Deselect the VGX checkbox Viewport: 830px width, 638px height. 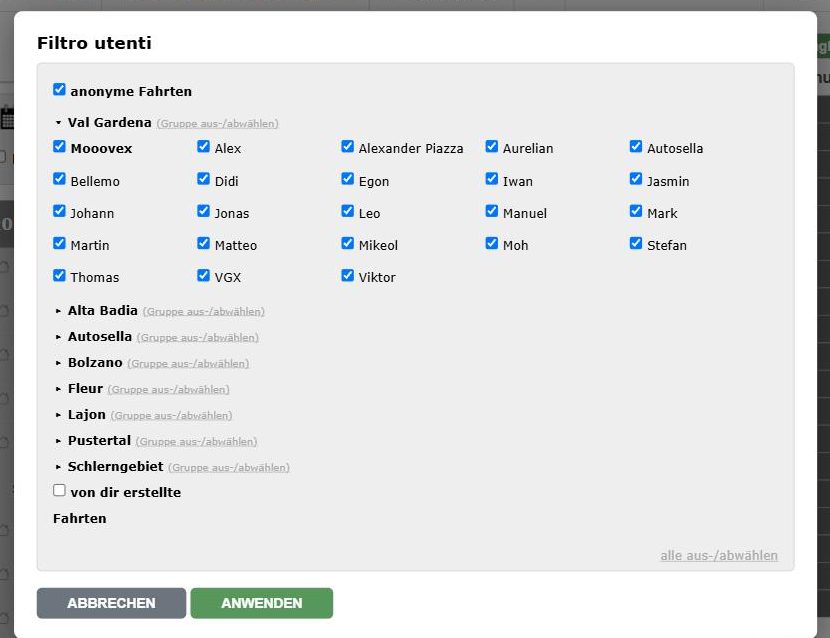pos(203,275)
